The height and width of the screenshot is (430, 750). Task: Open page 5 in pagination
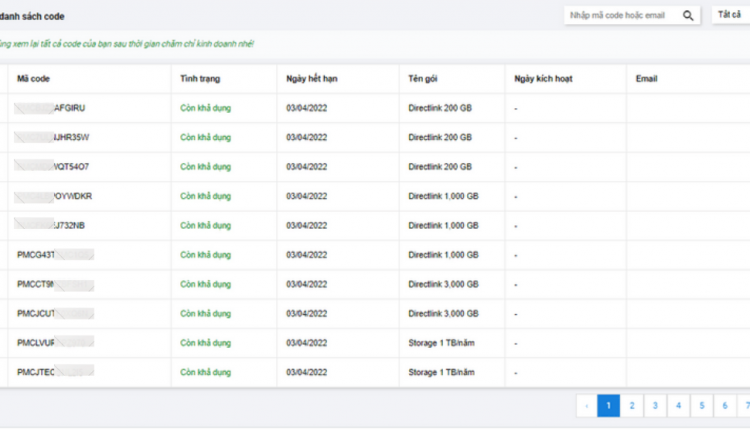pyautogui.click(x=702, y=406)
